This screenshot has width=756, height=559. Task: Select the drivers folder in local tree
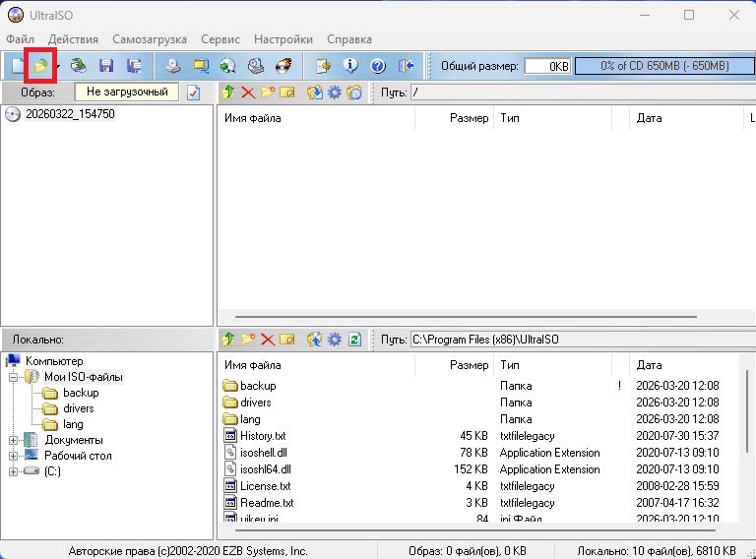(x=78, y=408)
